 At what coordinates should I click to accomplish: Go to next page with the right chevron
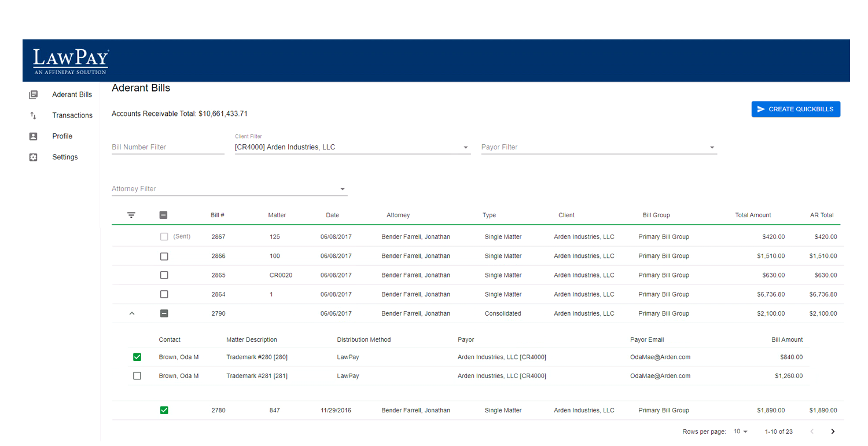point(833,432)
